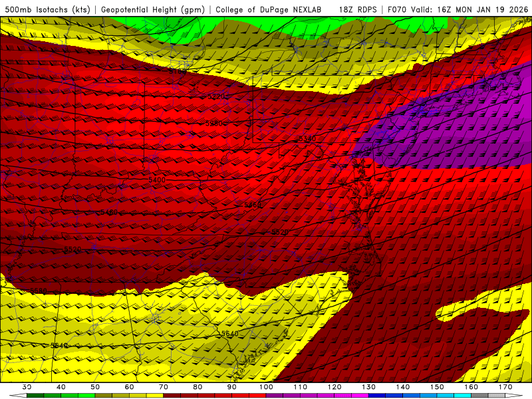The height and width of the screenshot is (399, 532).
Task: Select the '18Z RDPS' model run text
Action: point(358,9)
